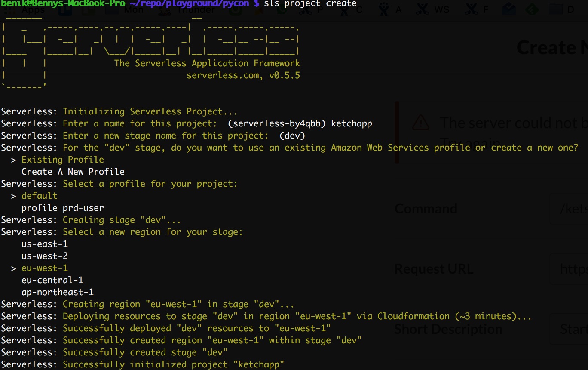The width and height of the screenshot is (588, 370).
Task: Click the default name '(serverless-by4qbb)'
Action: [277, 123]
